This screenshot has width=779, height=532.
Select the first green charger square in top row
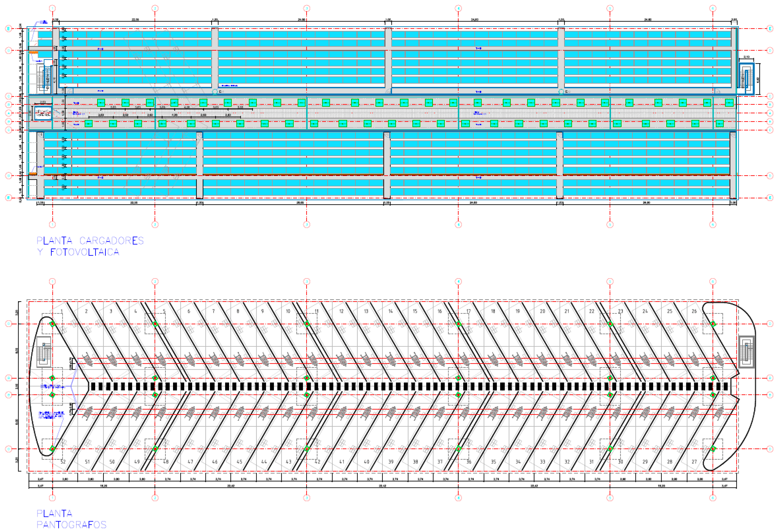tap(101, 103)
